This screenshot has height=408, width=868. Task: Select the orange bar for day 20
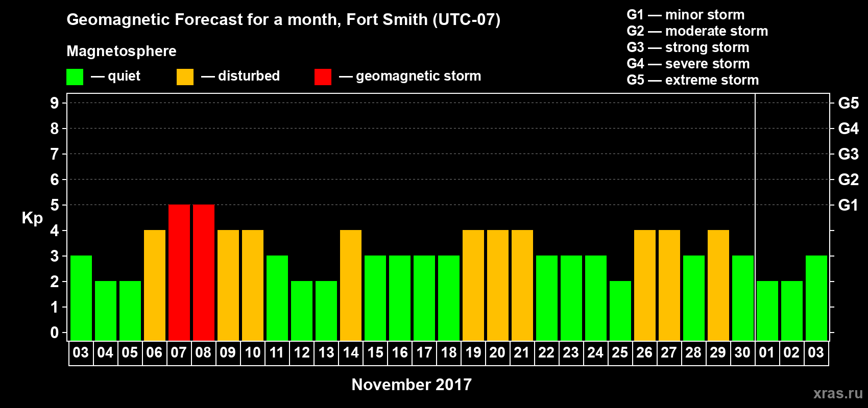pos(498,285)
